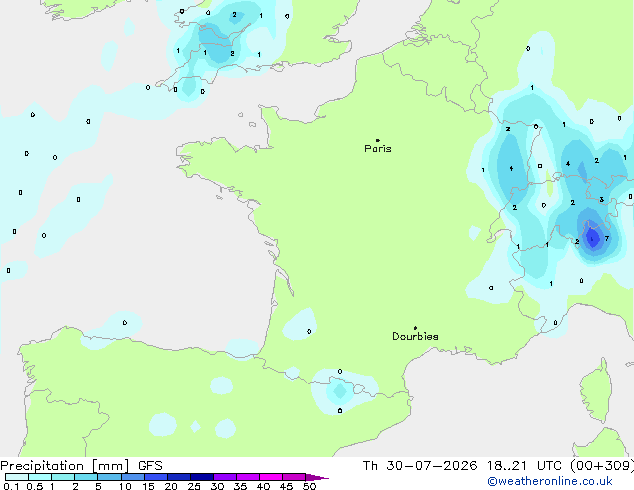
Task: Click the legend label '40'
Action: click(x=263, y=486)
